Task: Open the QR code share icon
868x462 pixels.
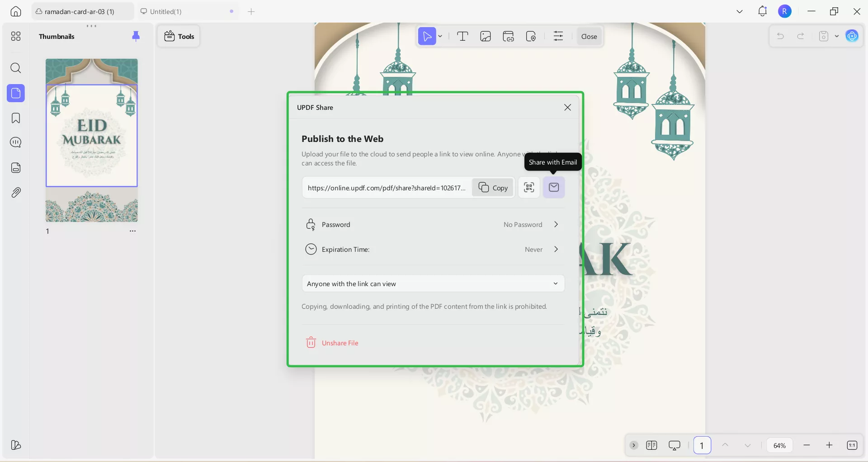Action: click(x=529, y=187)
